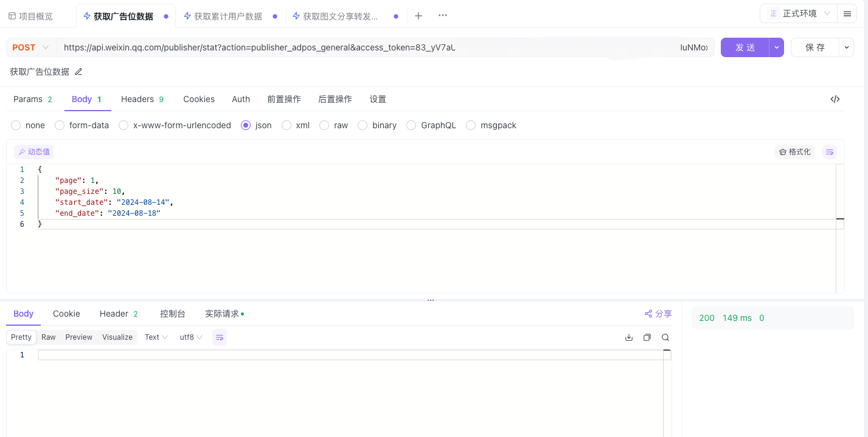Open the more tabs ellipsis menu

tap(443, 16)
